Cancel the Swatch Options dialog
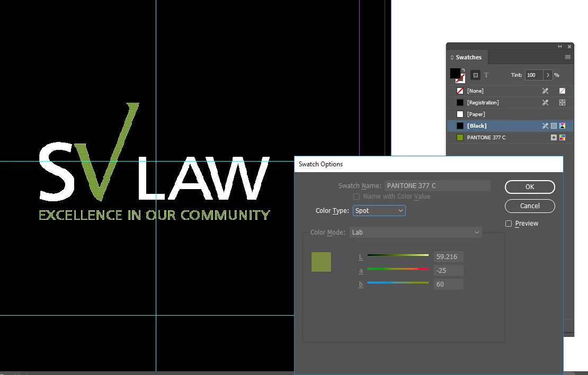 coord(530,206)
